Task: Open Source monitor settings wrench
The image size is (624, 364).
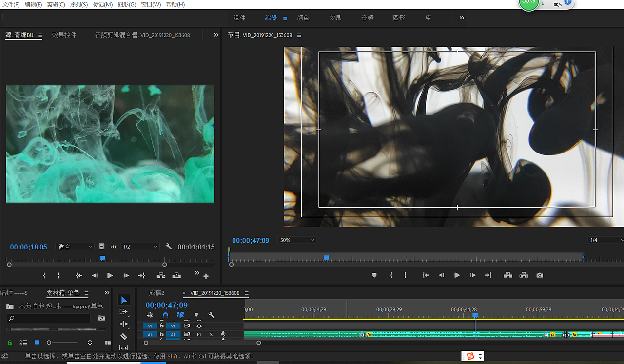Action: click(x=169, y=247)
